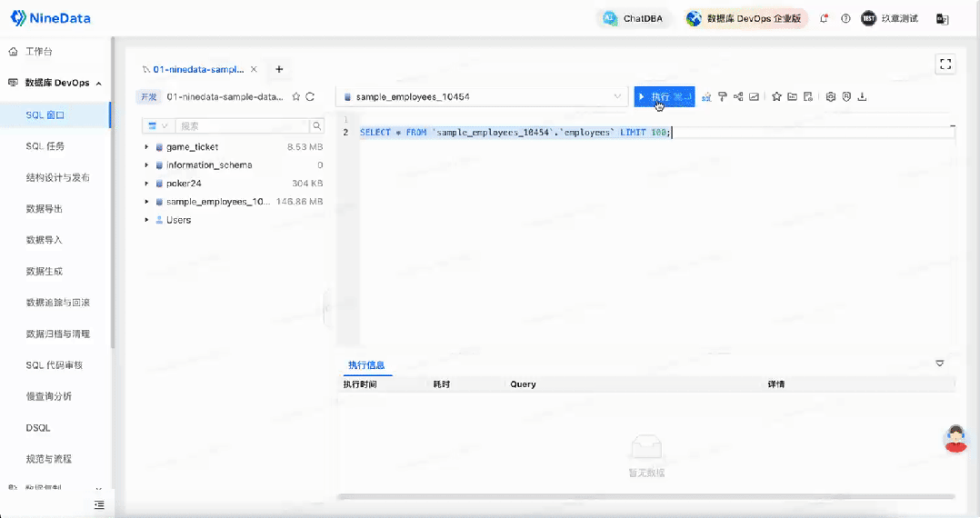This screenshot has width=980, height=518.
Task: Open DSQL menu item
Action: pyautogui.click(x=37, y=427)
